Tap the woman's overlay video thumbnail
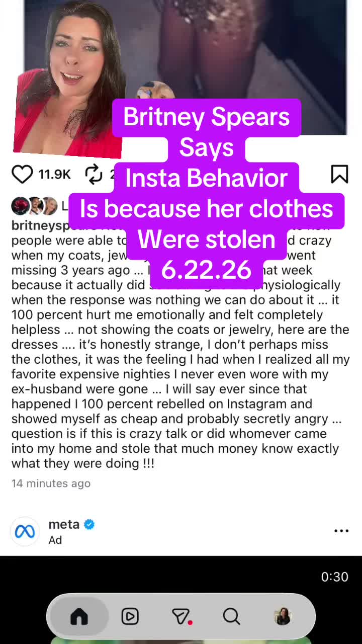 [69, 79]
